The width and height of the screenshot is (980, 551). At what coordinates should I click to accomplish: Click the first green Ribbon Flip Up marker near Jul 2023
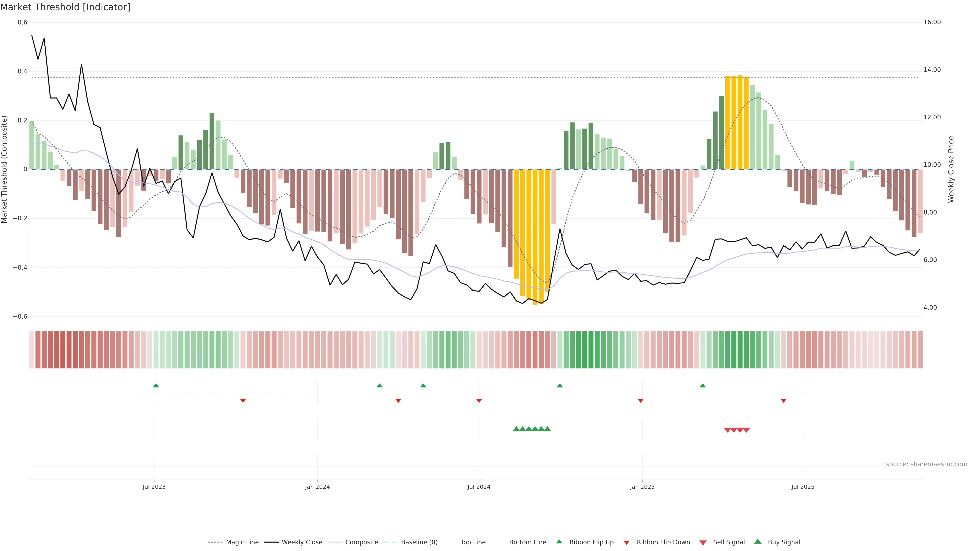click(156, 386)
